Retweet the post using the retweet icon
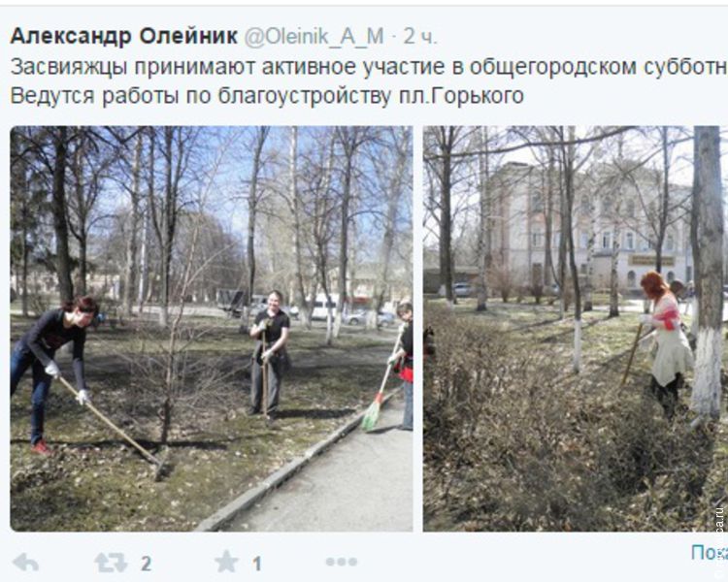This screenshot has width=728, height=582. tap(111, 563)
